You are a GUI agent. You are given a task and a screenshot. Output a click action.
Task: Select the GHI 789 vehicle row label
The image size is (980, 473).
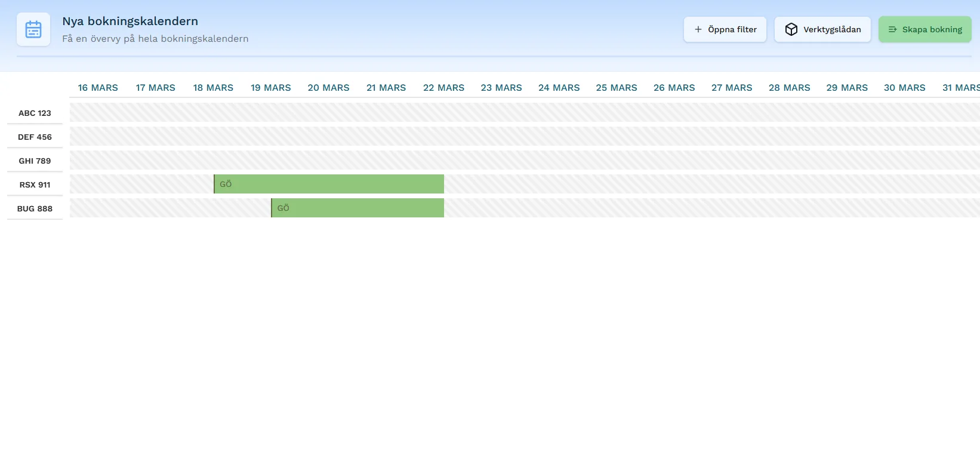point(35,161)
